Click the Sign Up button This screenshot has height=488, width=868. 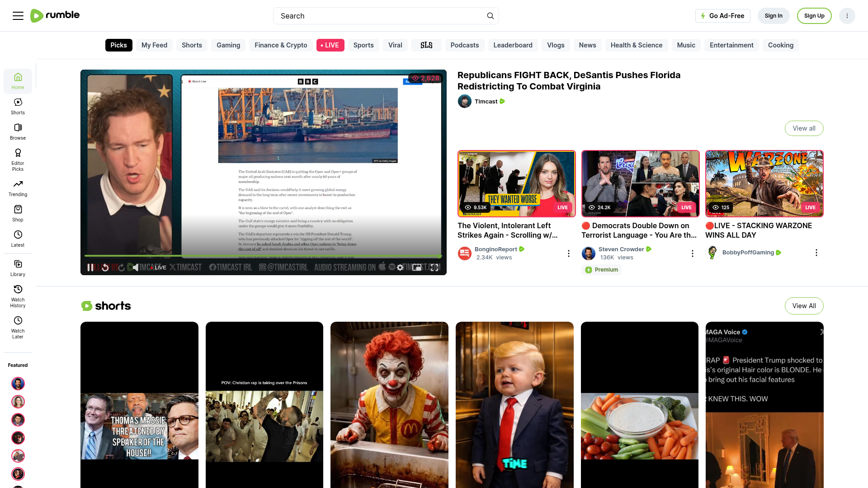pyautogui.click(x=814, y=16)
